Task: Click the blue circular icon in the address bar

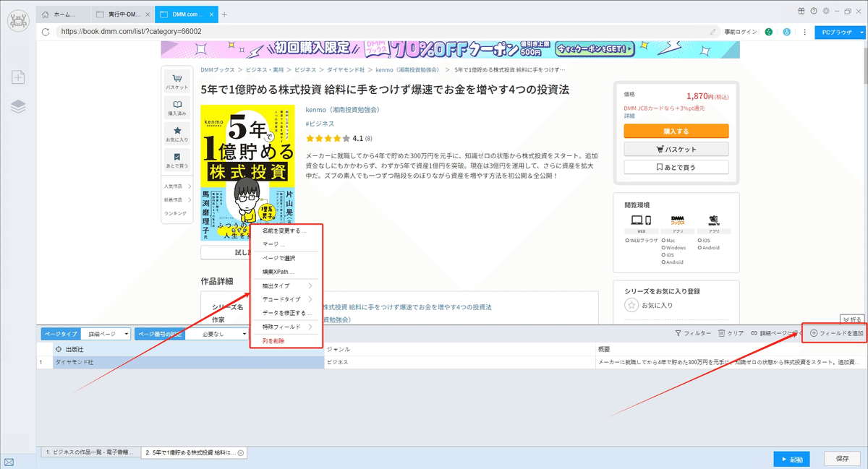Action: (786, 32)
